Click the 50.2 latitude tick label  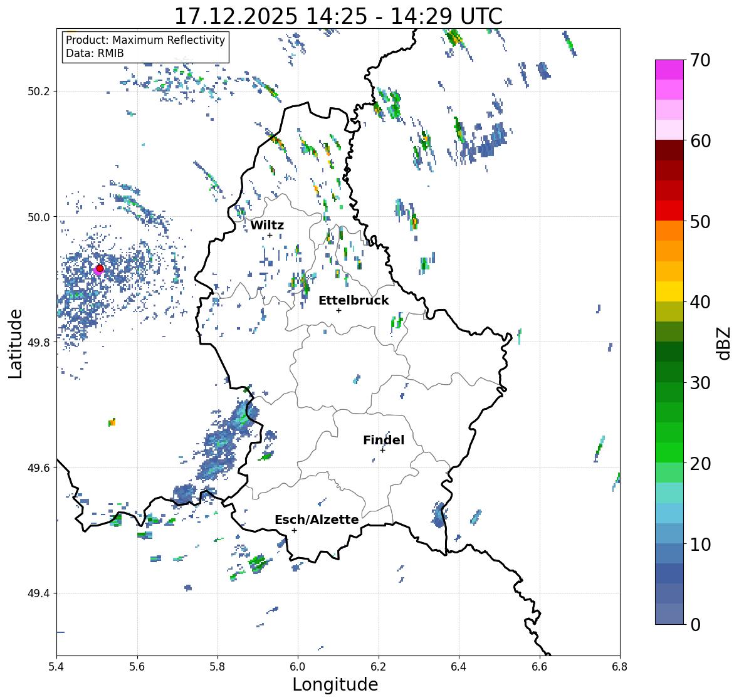pyautogui.click(x=39, y=91)
